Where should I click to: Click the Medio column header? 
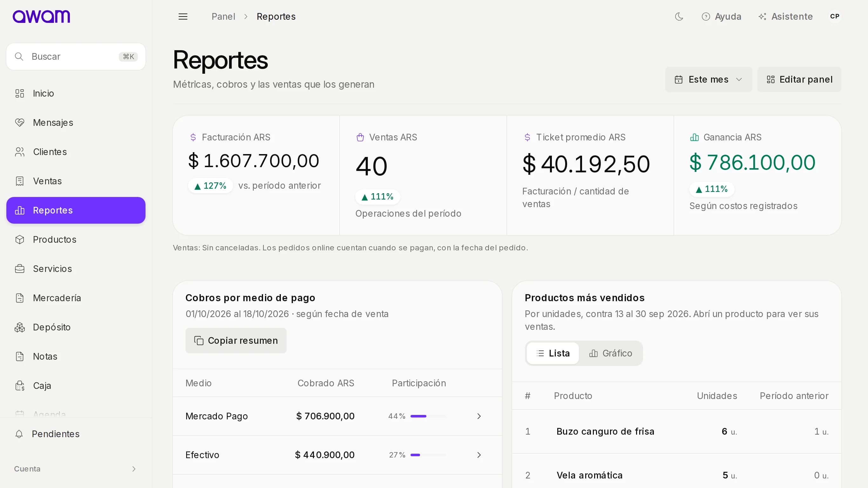pyautogui.click(x=199, y=383)
